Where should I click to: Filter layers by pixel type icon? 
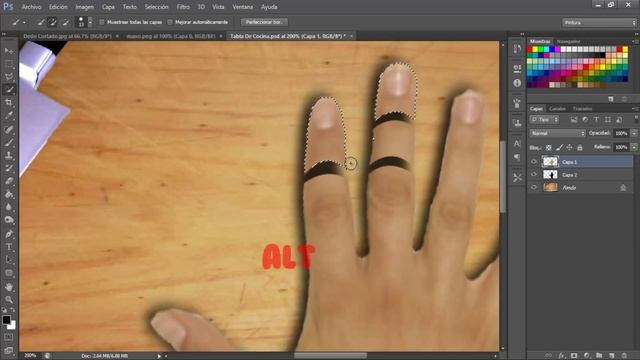[x=574, y=120]
